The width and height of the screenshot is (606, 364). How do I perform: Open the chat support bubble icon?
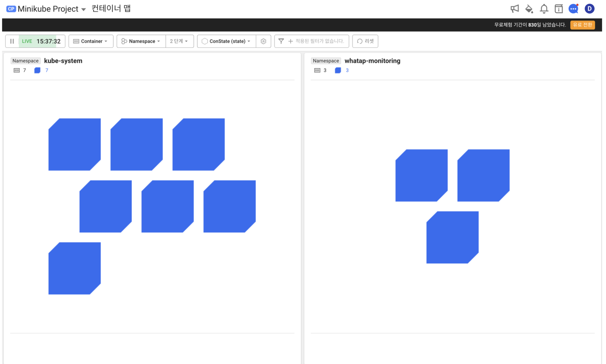(573, 9)
